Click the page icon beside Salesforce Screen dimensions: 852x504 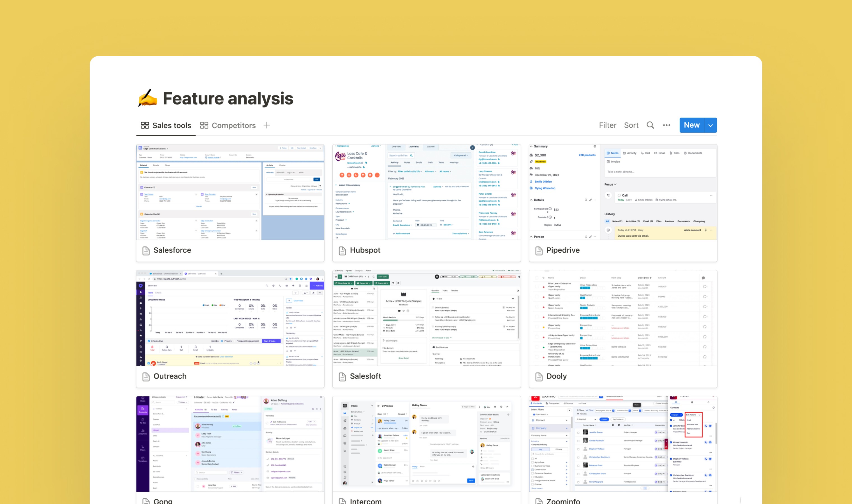[146, 251]
